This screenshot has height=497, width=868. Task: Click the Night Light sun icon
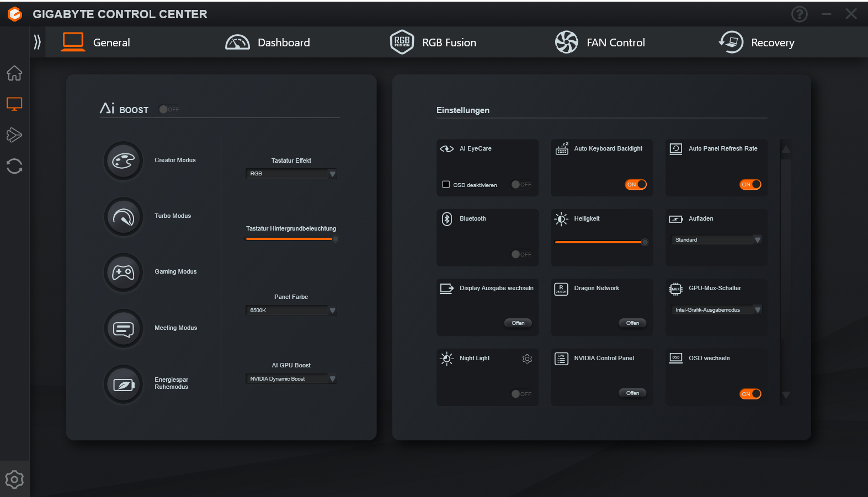tap(446, 359)
